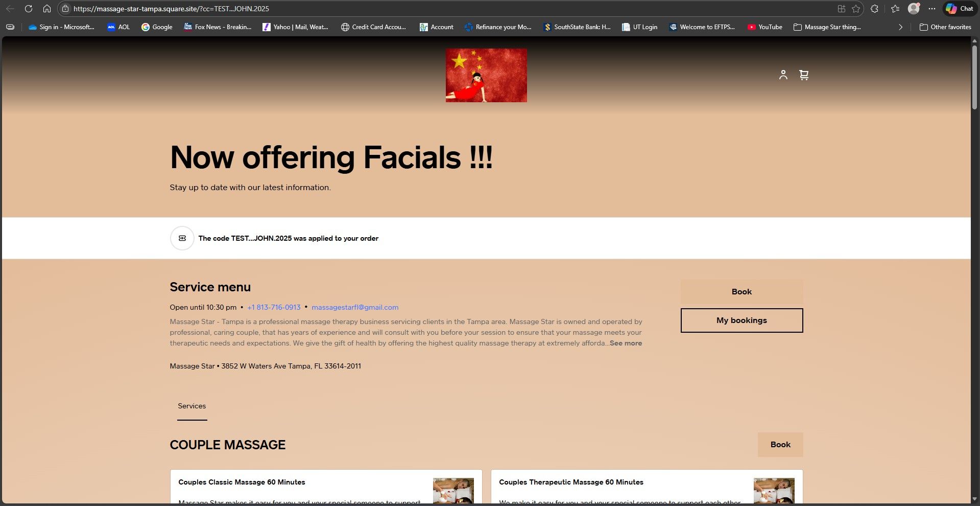Click the Massage Star logo image

tap(486, 75)
